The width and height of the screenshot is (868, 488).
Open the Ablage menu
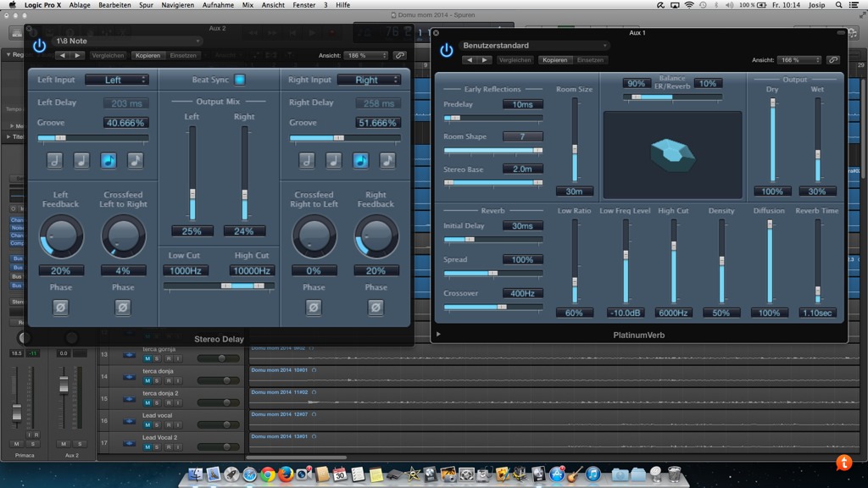point(80,5)
